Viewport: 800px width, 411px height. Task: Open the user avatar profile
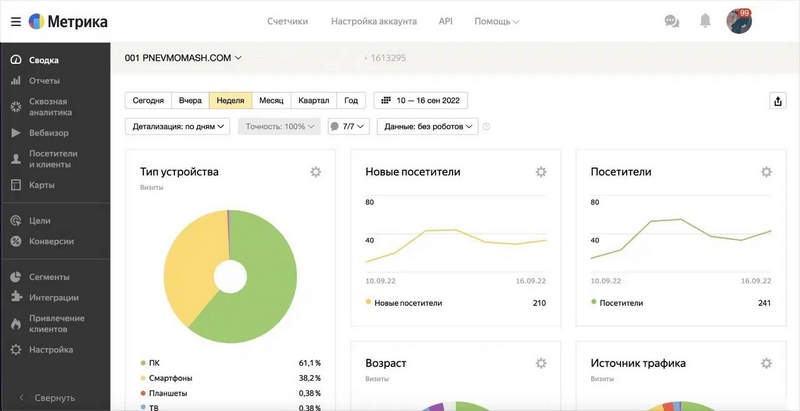pos(739,21)
